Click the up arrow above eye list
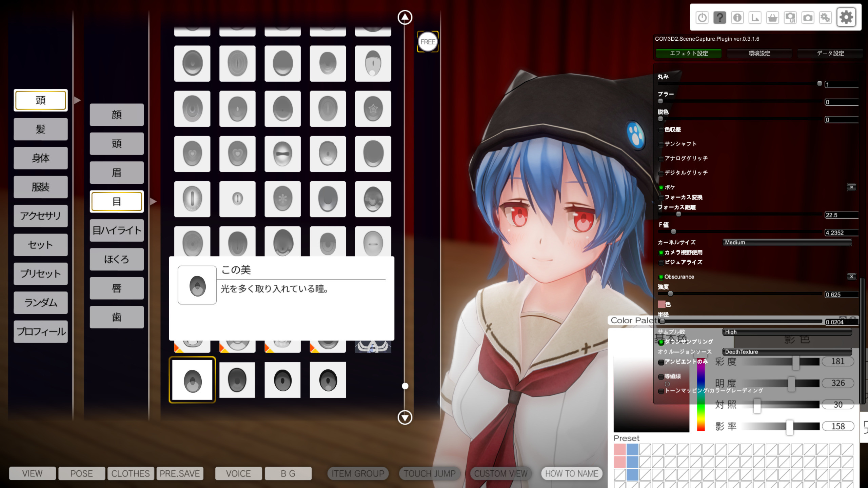This screenshot has width=868, height=488. (x=405, y=17)
